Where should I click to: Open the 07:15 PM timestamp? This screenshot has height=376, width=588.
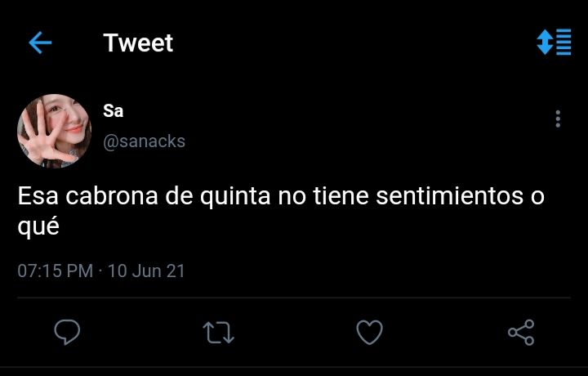56,271
